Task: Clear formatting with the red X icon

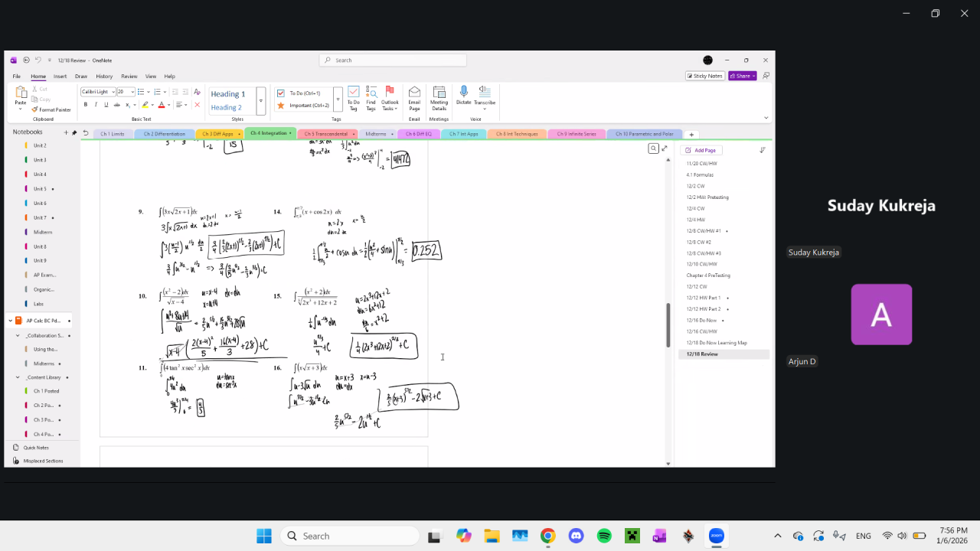Action: tap(197, 105)
